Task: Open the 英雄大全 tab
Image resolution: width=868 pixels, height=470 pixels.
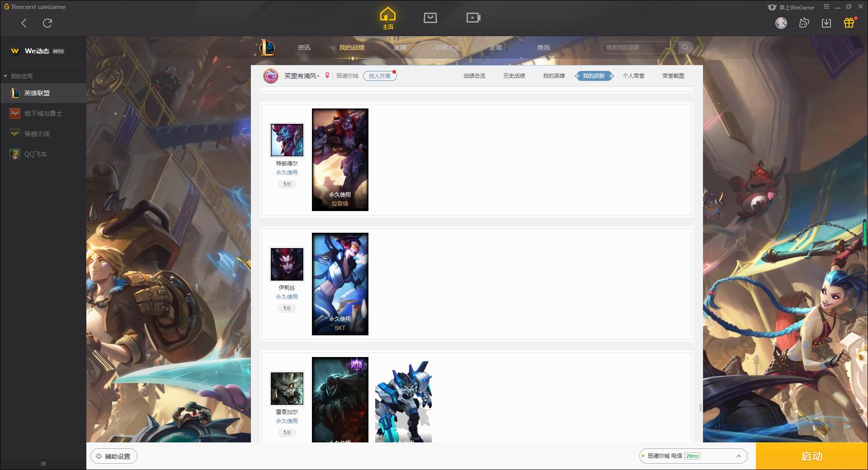Action: coord(448,47)
